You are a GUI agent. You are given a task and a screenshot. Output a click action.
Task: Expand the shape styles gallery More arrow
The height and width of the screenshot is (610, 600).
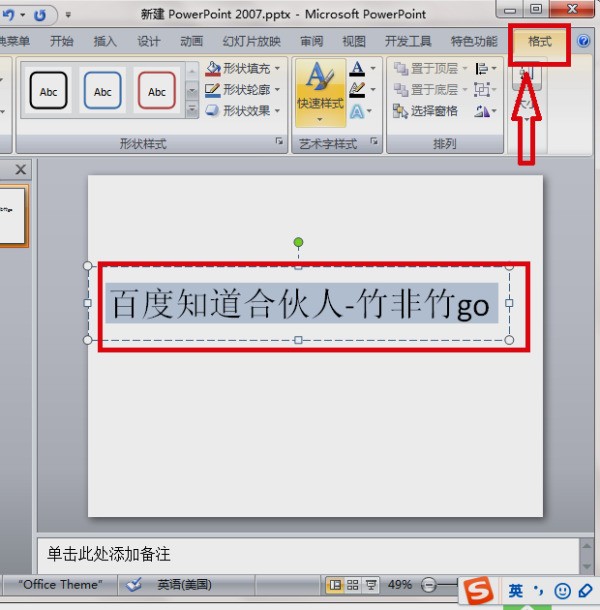tap(192, 110)
